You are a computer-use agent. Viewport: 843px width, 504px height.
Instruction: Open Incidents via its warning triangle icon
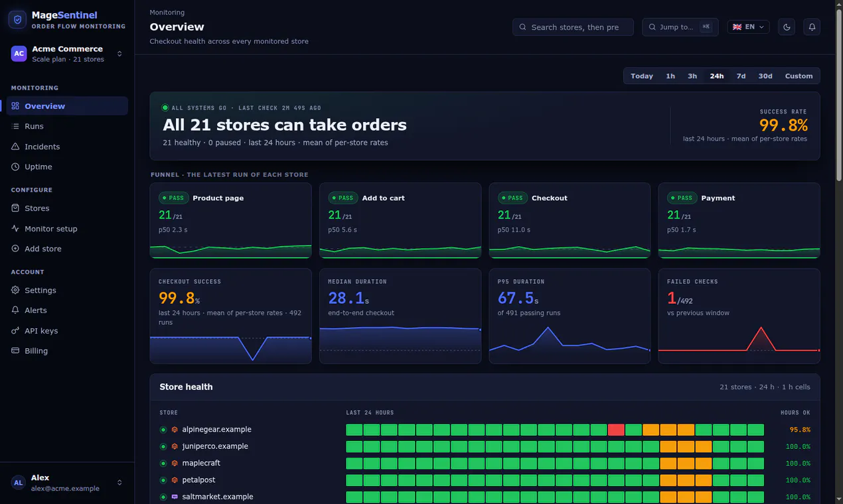click(x=15, y=147)
